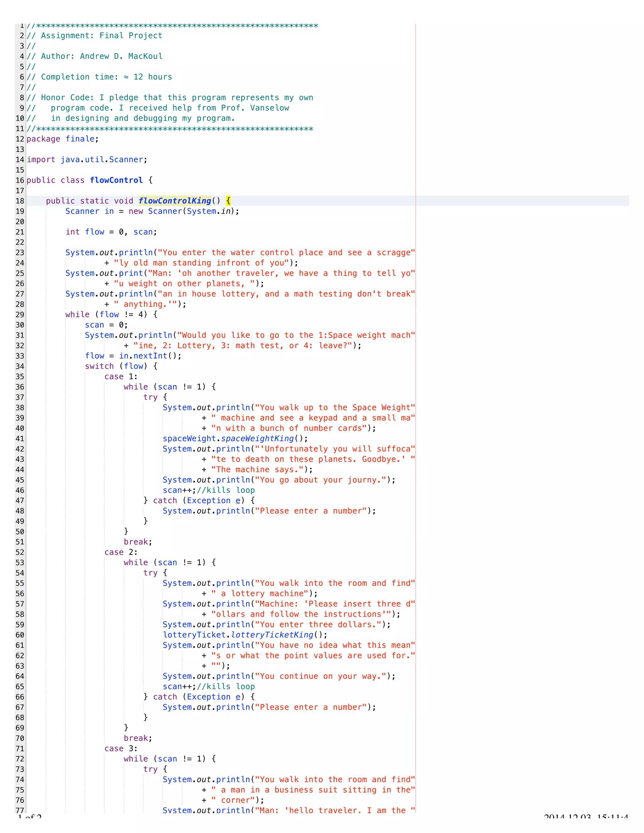Click the 'case 3:' label
Viewport: 644px width, 833px height.
point(121,749)
